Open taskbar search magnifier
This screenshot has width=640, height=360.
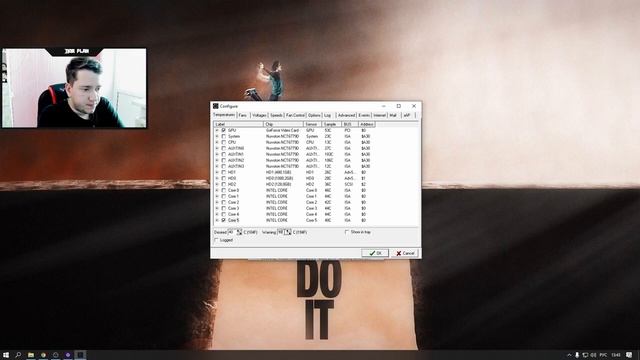click(x=18, y=355)
